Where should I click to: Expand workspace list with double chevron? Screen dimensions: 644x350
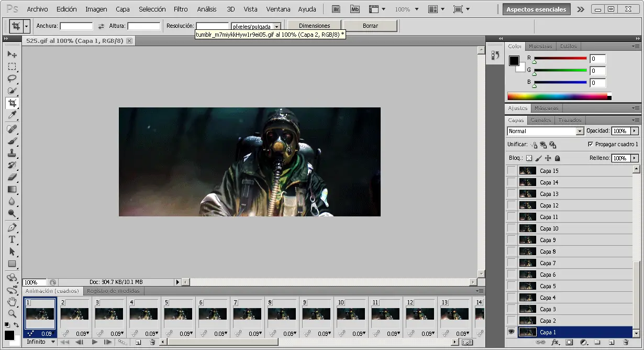coord(580,9)
